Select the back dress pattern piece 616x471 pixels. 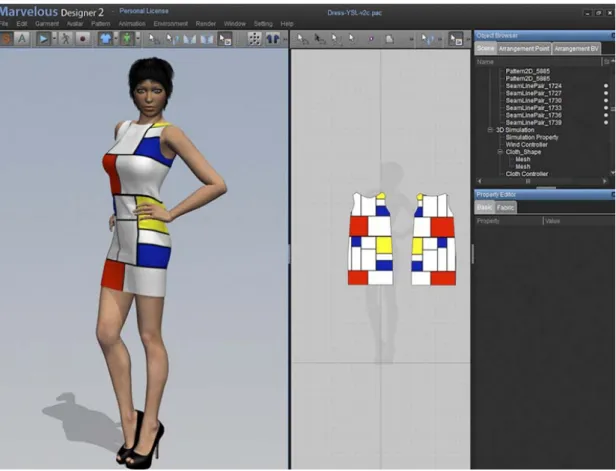click(x=434, y=239)
